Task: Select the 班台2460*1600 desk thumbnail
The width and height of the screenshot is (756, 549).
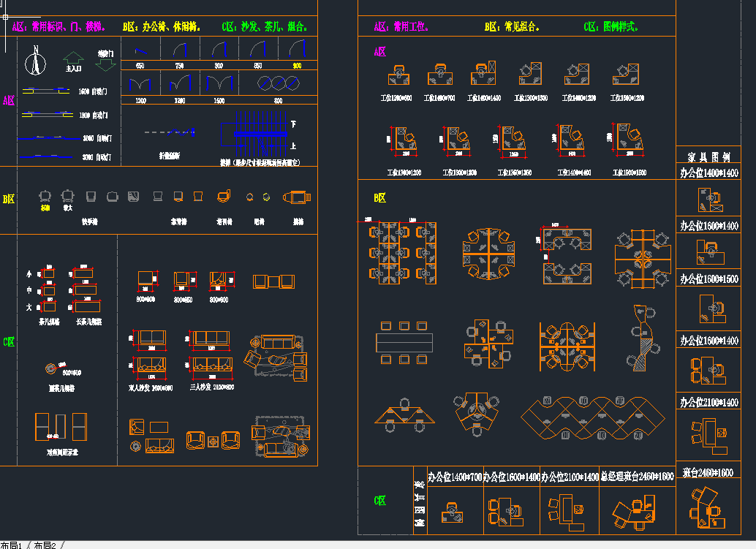Action: point(707,508)
